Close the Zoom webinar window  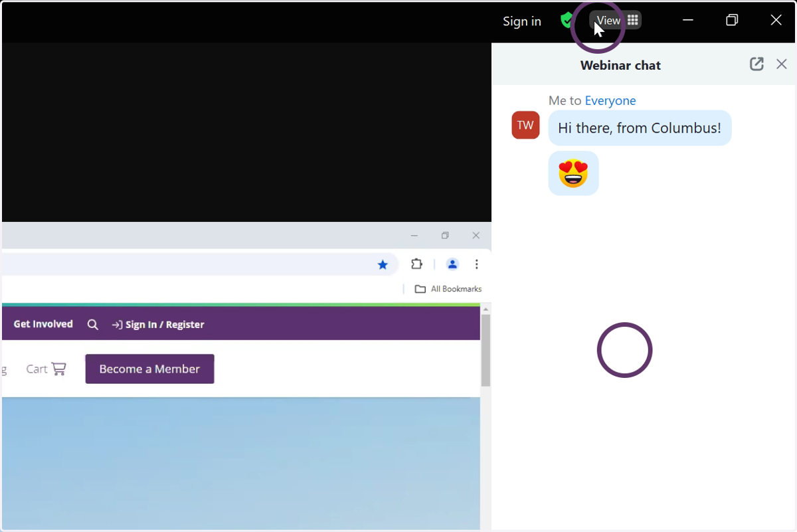tap(776, 21)
